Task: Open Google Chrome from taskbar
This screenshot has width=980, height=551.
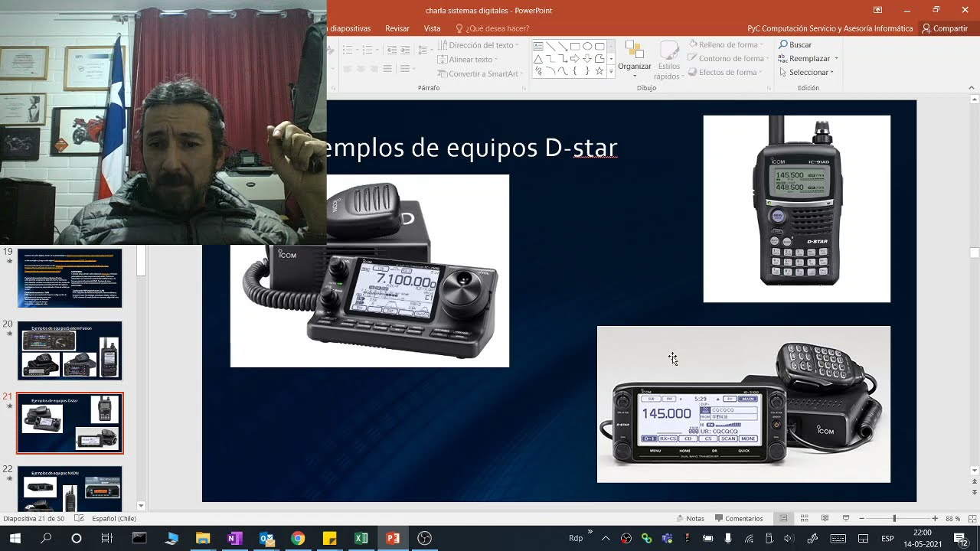Action: pos(298,538)
